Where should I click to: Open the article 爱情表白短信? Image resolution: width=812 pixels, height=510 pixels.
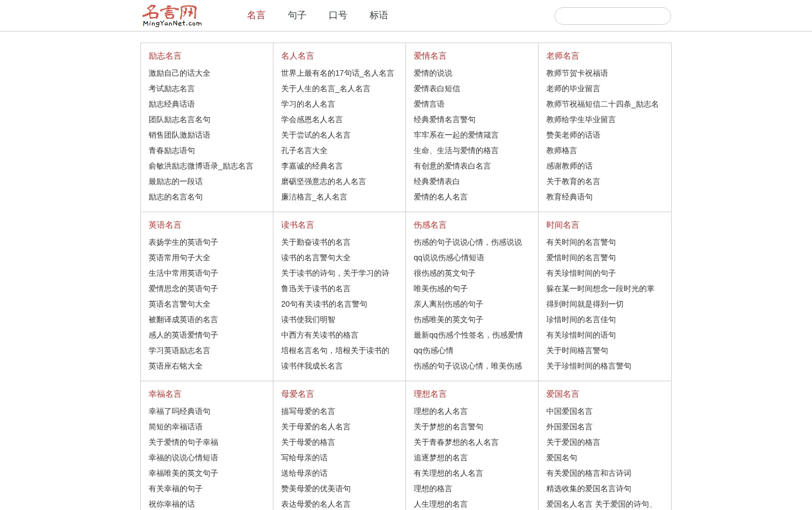tap(437, 88)
